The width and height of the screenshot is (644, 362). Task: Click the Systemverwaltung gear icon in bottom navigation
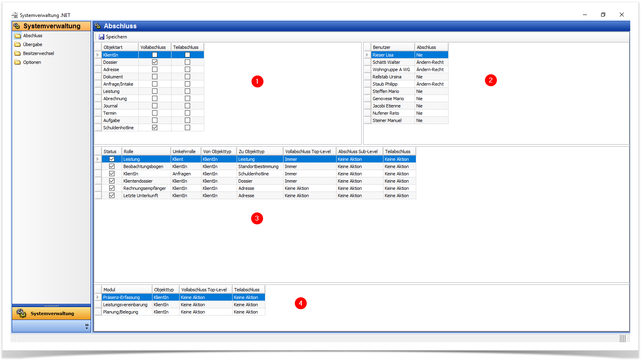pos(21,313)
